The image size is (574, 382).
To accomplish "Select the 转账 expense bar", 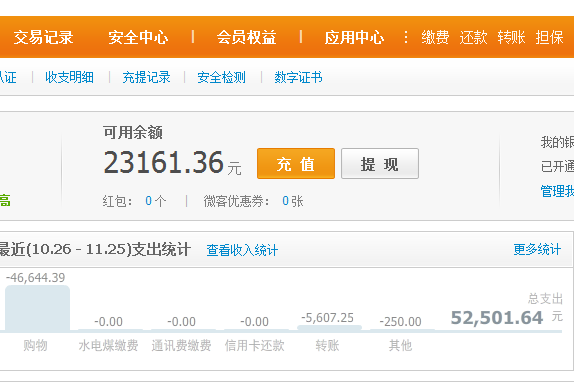I will [x=329, y=328].
